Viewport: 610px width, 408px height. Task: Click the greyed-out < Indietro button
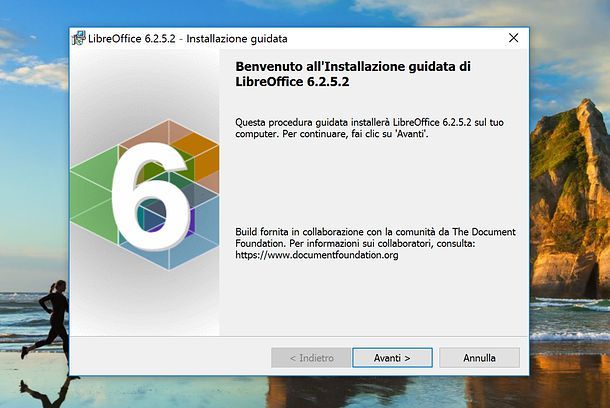(x=311, y=357)
